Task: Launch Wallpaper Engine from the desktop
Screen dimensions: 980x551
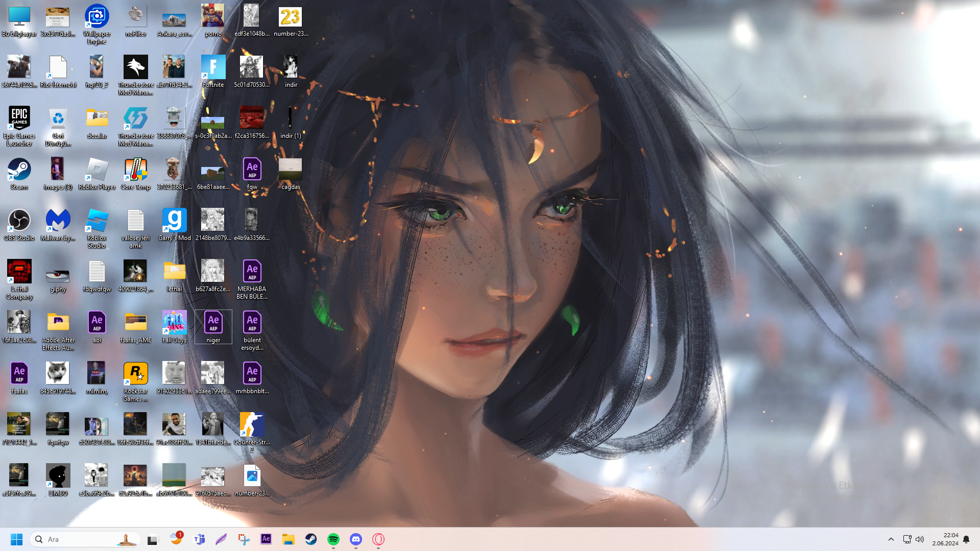Action: click(x=97, y=25)
